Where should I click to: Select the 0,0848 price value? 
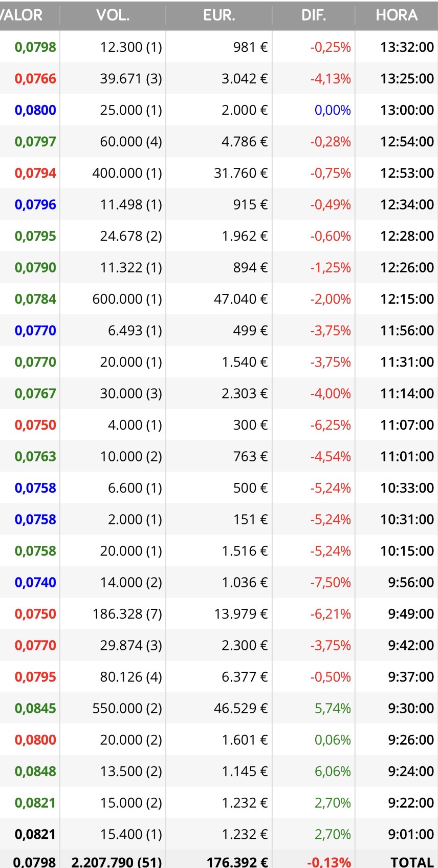coord(35,771)
